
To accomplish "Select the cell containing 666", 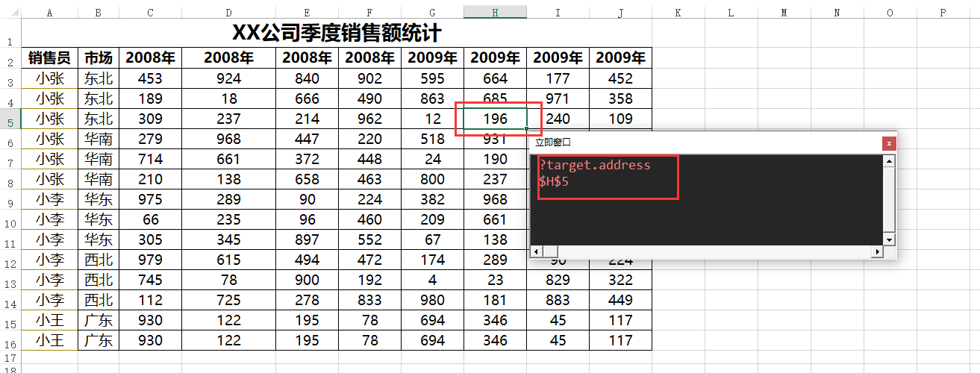I will point(307,98).
